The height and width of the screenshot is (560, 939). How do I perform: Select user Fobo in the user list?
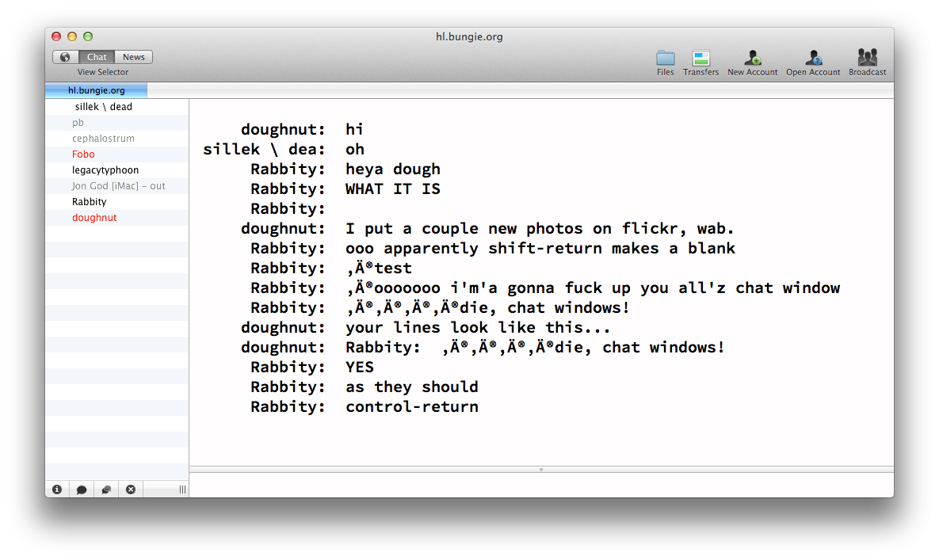(116, 154)
